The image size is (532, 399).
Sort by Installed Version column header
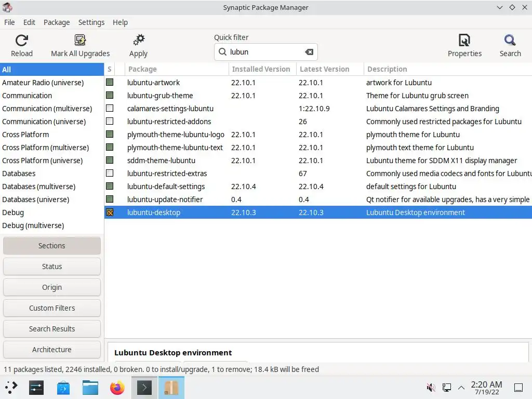[262, 69]
